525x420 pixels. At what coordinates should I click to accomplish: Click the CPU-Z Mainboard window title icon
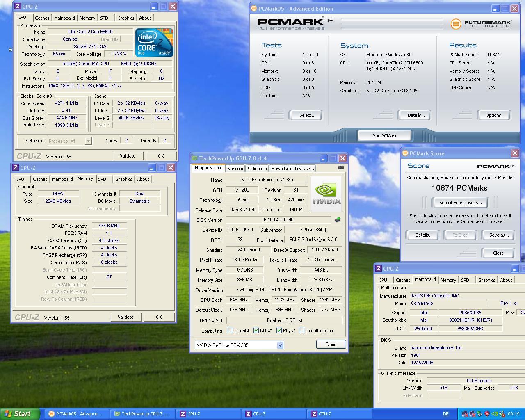pos(379,269)
